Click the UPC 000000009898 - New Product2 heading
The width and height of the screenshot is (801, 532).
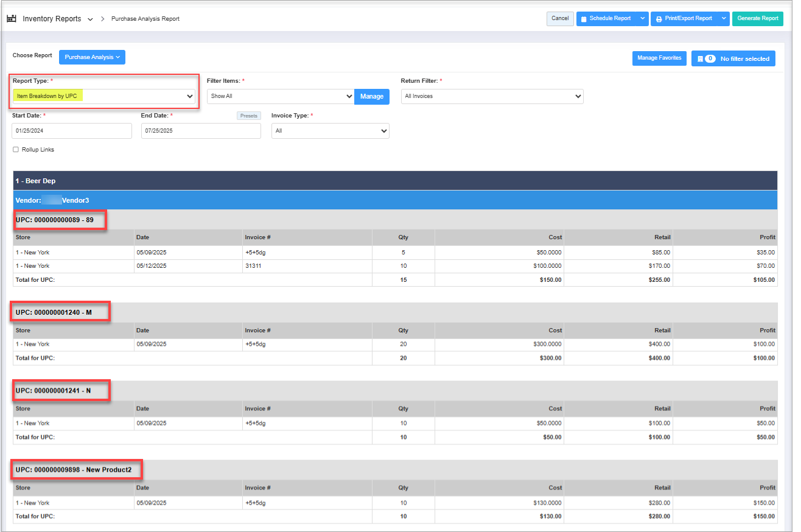pyautogui.click(x=74, y=470)
